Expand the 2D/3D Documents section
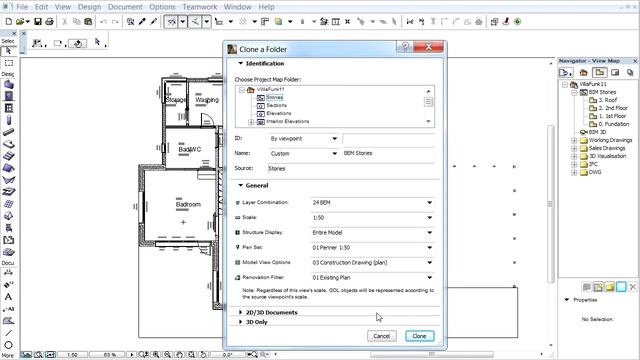This screenshot has height=360, width=640. pos(240,312)
